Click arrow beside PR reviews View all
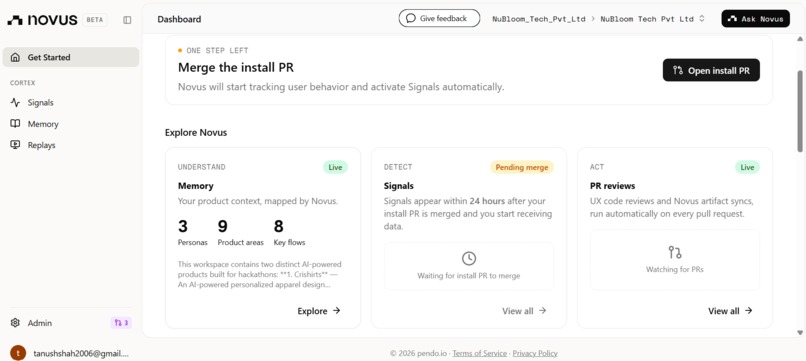This screenshot has width=806, height=361. point(748,311)
